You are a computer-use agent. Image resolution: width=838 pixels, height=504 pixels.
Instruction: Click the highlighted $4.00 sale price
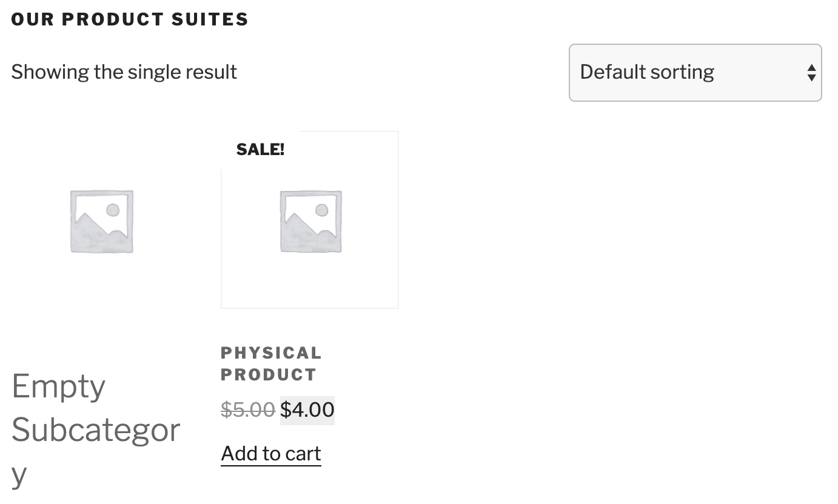pyautogui.click(x=307, y=410)
